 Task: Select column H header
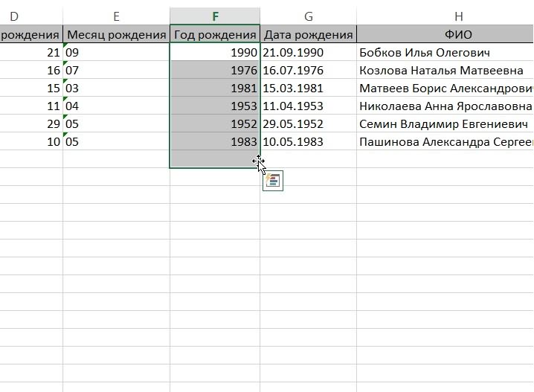pyautogui.click(x=458, y=16)
